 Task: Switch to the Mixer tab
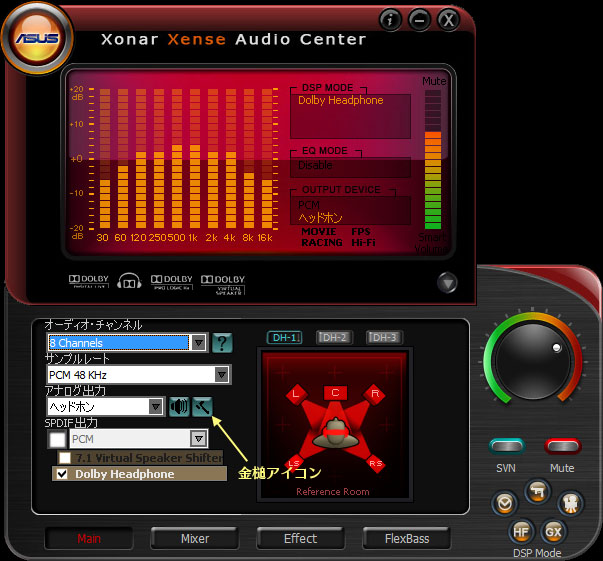point(195,538)
